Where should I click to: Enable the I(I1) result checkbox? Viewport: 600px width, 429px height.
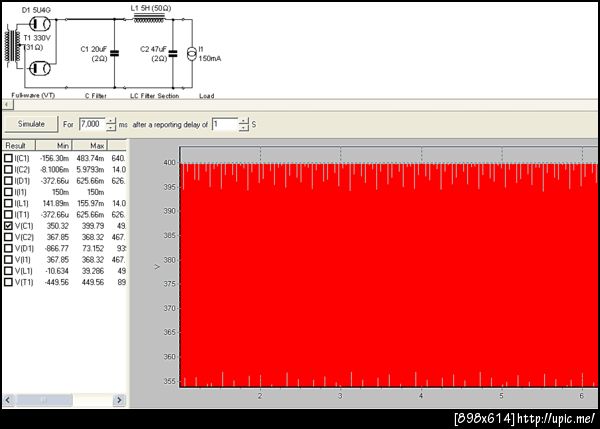click(x=8, y=192)
